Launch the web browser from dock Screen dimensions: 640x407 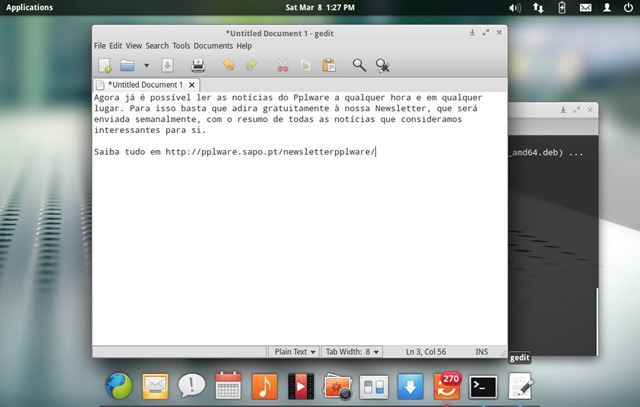119,386
